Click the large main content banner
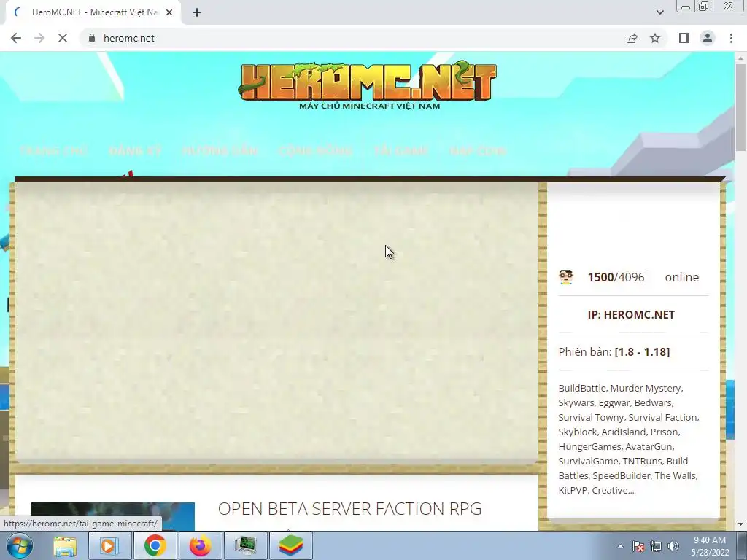 tap(276, 321)
